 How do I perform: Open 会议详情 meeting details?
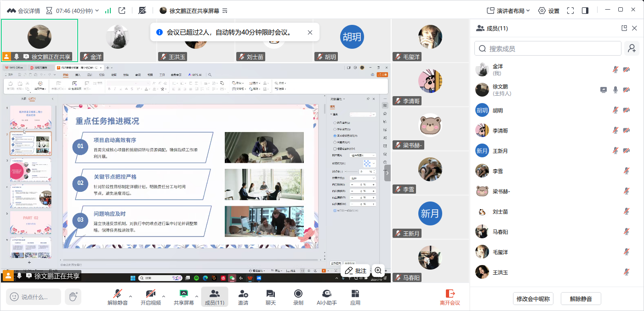click(23, 11)
